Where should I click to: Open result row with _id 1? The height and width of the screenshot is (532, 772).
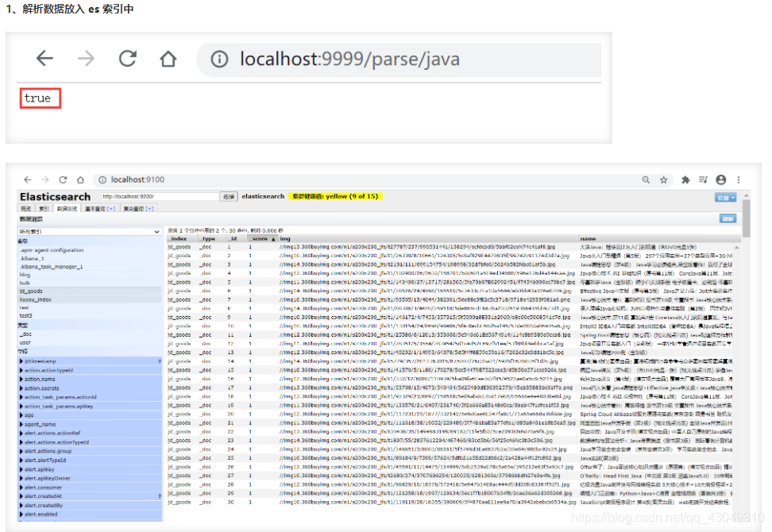coord(449,247)
